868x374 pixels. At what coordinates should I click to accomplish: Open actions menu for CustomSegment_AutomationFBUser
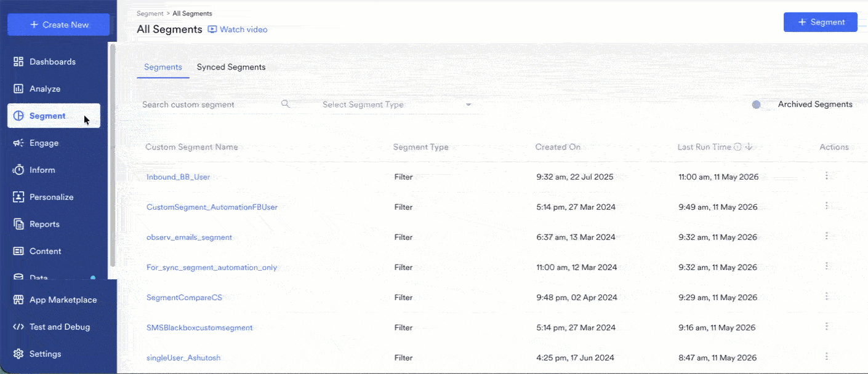pos(826,206)
